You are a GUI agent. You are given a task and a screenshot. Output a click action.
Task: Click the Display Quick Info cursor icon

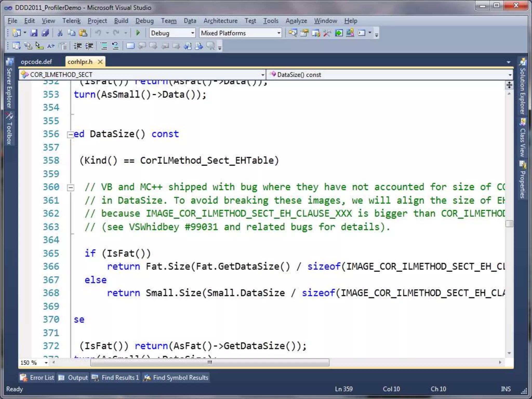coord(39,46)
